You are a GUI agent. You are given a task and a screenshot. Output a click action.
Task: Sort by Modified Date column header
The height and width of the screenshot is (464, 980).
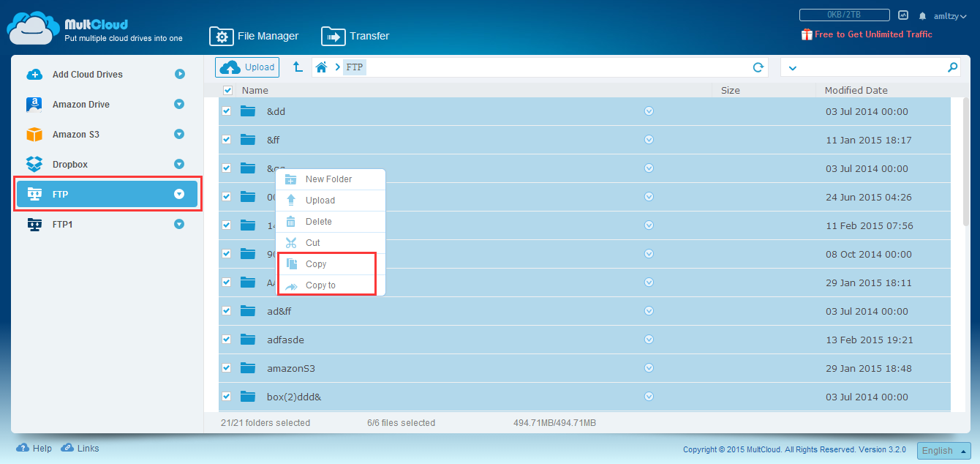tap(856, 91)
